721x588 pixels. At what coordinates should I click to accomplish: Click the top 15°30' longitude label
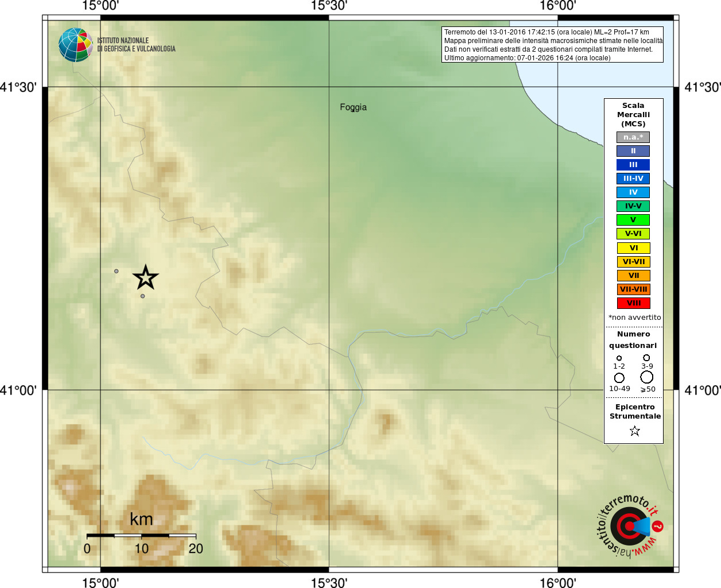pyautogui.click(x=329, y=6)
